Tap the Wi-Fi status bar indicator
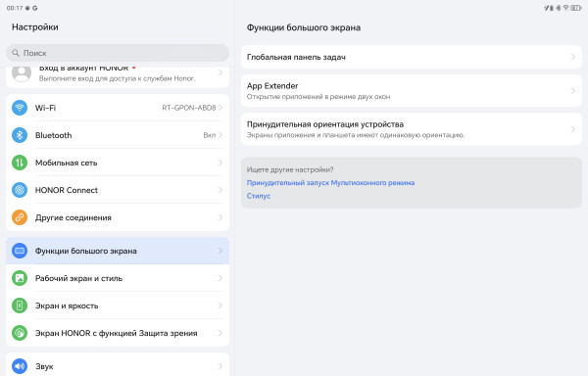This screenshot has width=588, height=376. 566,8
